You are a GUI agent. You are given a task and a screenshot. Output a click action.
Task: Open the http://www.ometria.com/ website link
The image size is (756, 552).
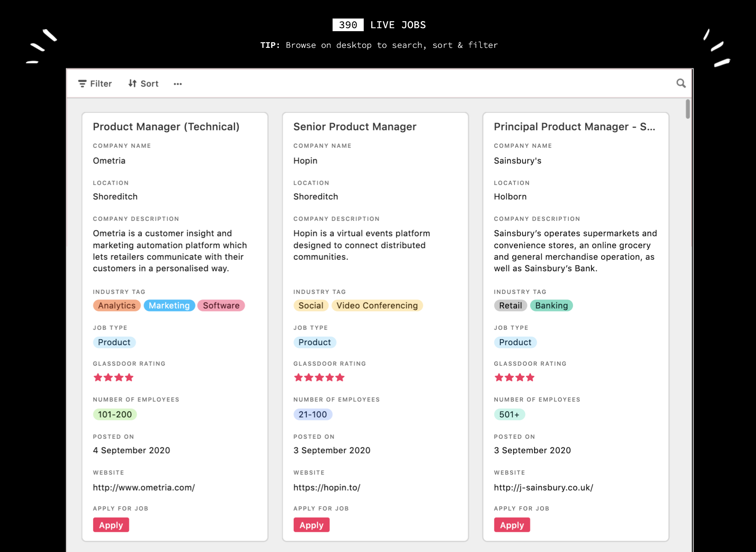click(144, 487)
